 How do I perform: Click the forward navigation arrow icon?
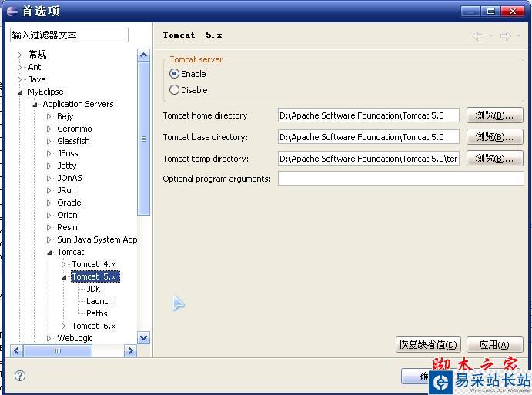pyautogui.click(x=506, y=35)
